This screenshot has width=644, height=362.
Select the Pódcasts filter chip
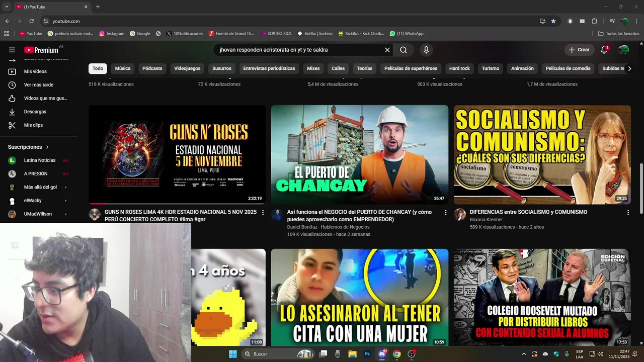tap(152, 68)
